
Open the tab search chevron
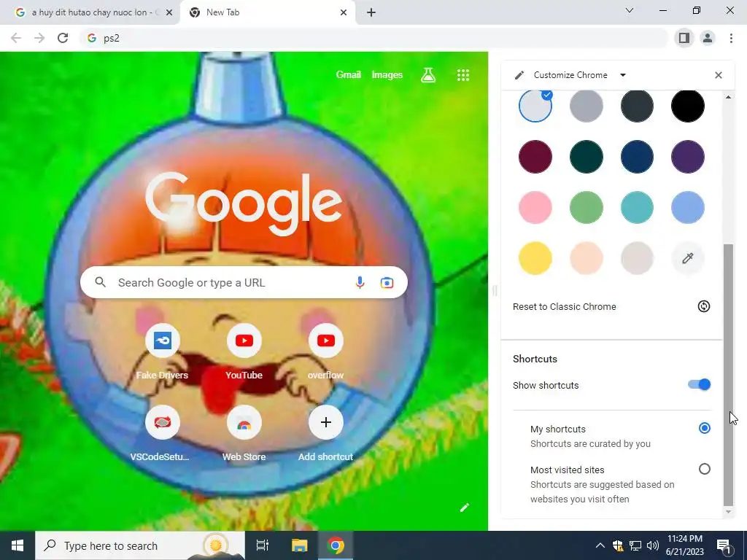(630, 10)
